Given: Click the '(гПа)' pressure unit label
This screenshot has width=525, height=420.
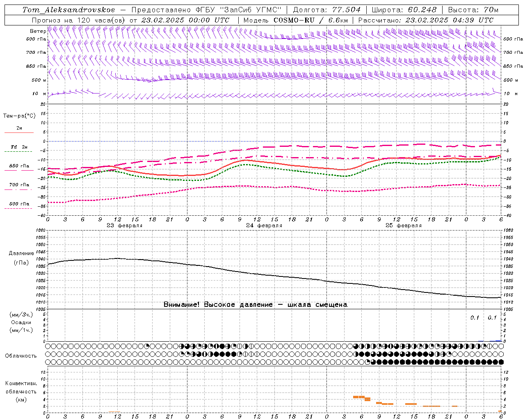Looking at the screenshot, I should (x=21, y=263).
